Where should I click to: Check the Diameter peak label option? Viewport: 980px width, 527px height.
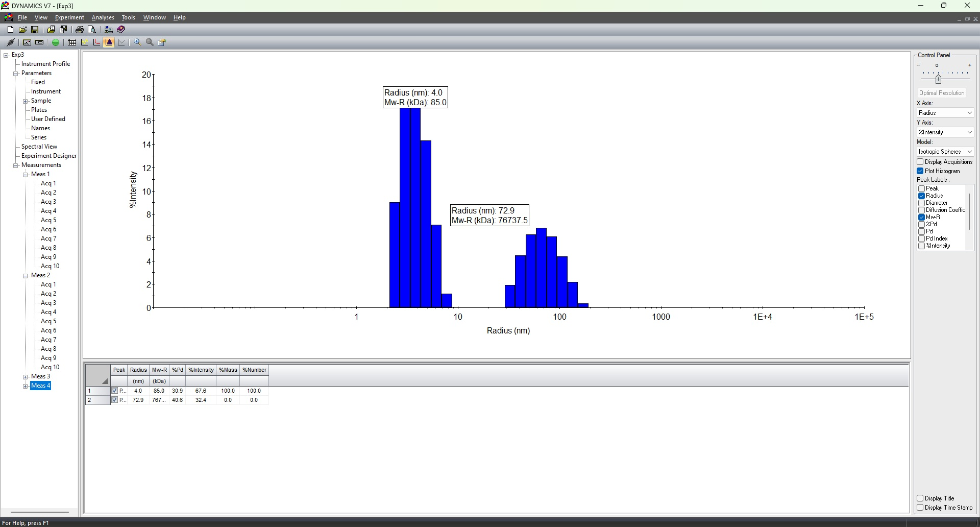coord(922,203)
